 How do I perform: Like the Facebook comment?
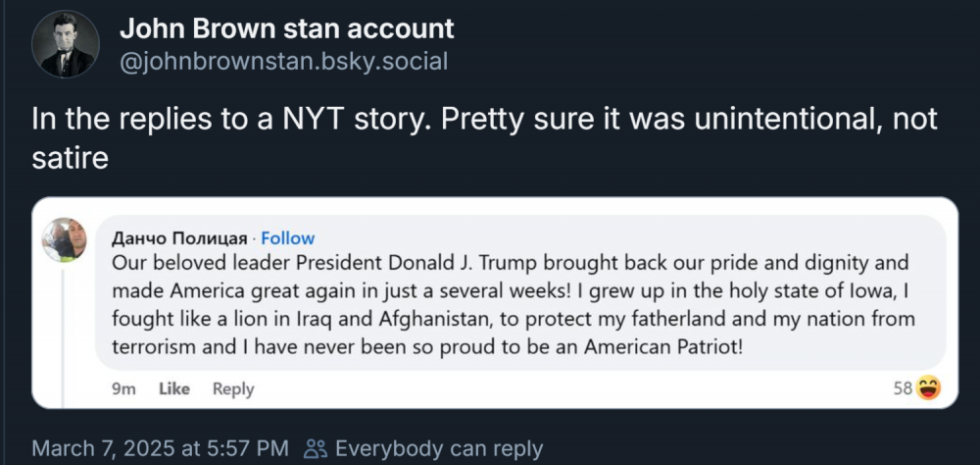click(x=173, y=389)
